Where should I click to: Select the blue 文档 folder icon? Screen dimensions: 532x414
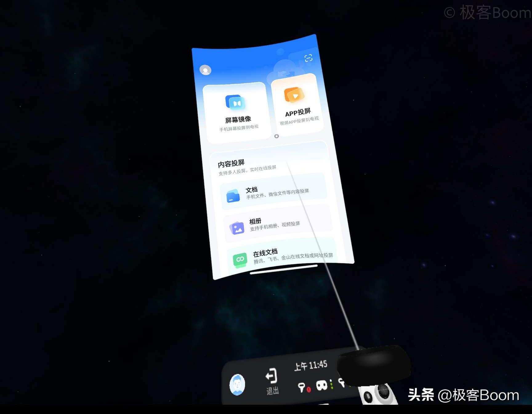(x=233, y=196)
